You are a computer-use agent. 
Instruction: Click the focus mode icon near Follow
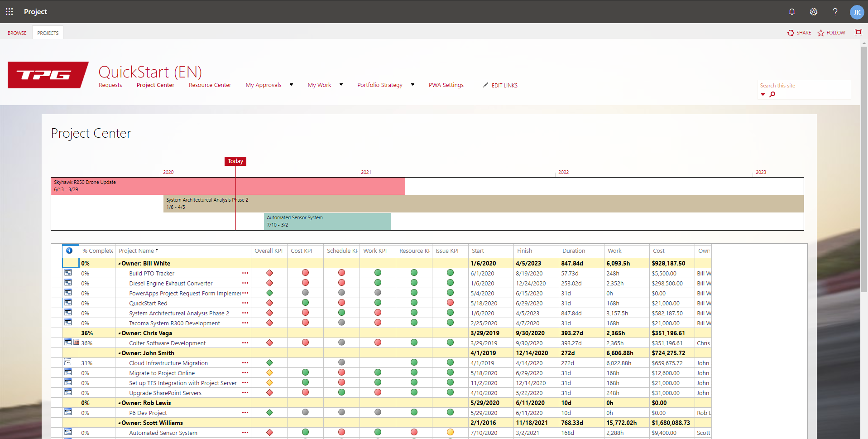858,32
